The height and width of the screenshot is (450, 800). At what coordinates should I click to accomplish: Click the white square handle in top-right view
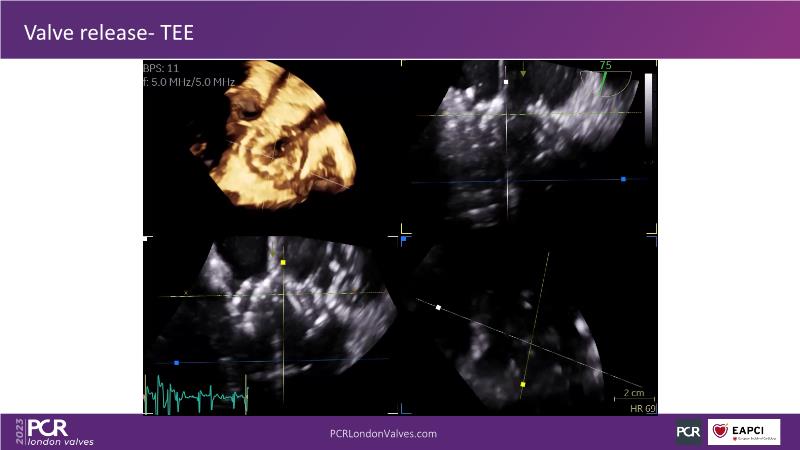[506, 80]
